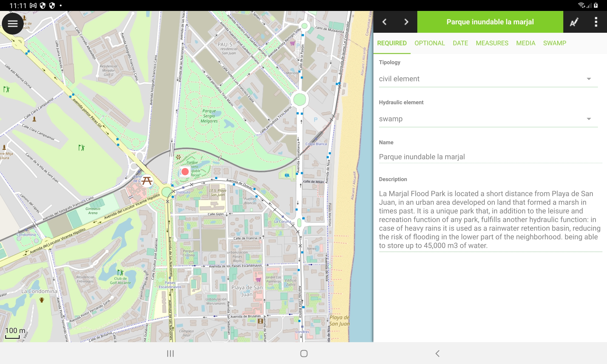The image size is (607, 364).
Task: Go to previous feature with left chevron
Action: coord(384,22)
